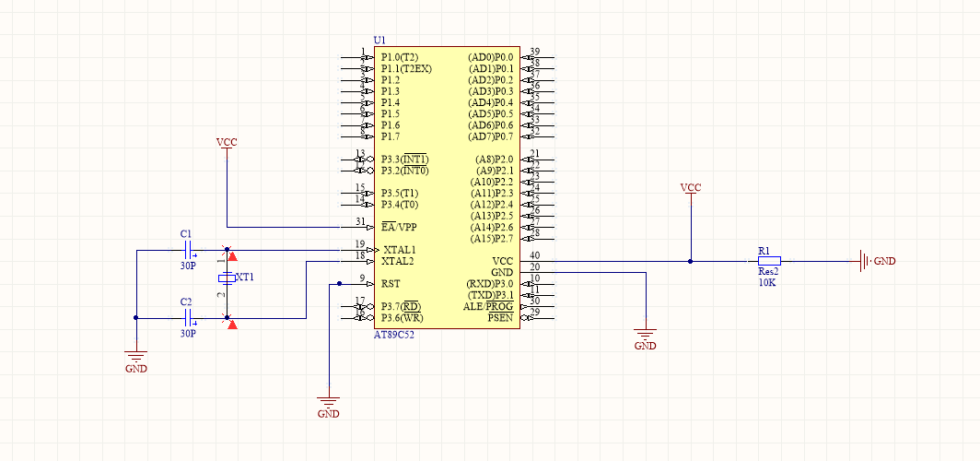The width and height of the screenshot is (980, 461).
Task: Click the (RXD)P3.0 pin label
Action: (x=490, y=283)
